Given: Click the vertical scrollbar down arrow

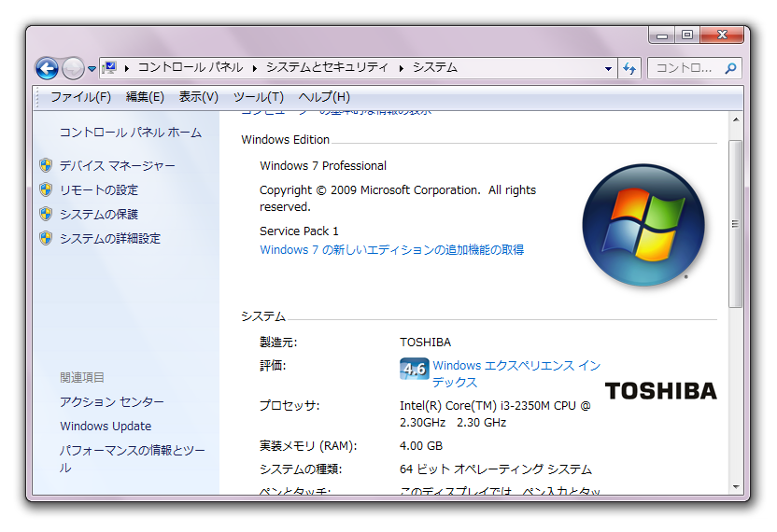Looking at the screenshot, I should [x=736, y=486].
